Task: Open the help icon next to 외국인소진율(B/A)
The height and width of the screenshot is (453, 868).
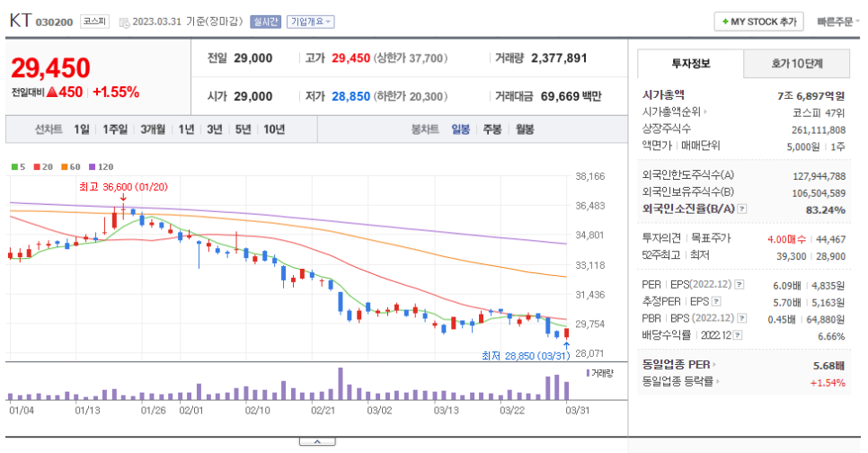Action: [742, 209]
